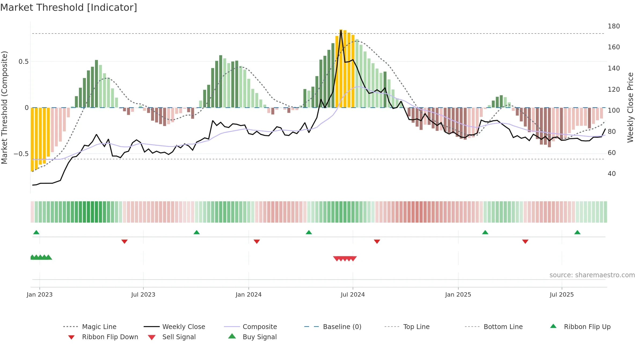The height and width of the screenshot is (362, 644).
Task: Click the Ribbon Flip Up marker after Jan 2025
Action: click(485, 232)
